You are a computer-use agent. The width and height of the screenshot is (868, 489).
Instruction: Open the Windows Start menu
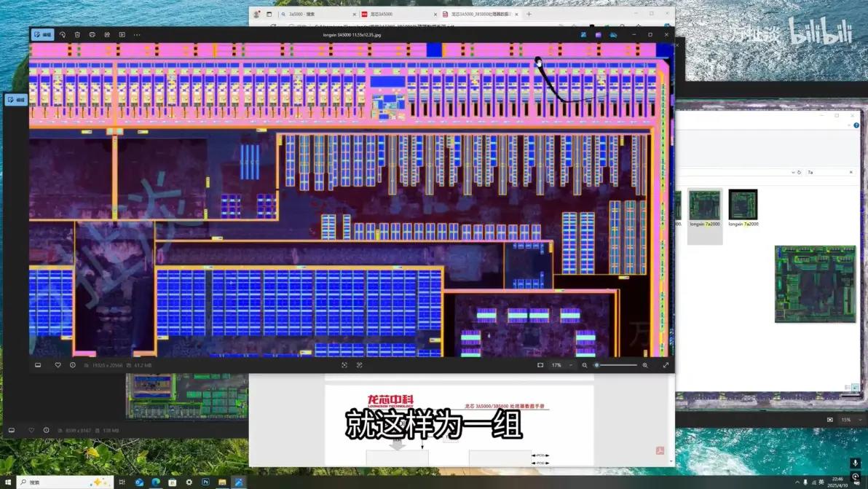pos(8,482)
